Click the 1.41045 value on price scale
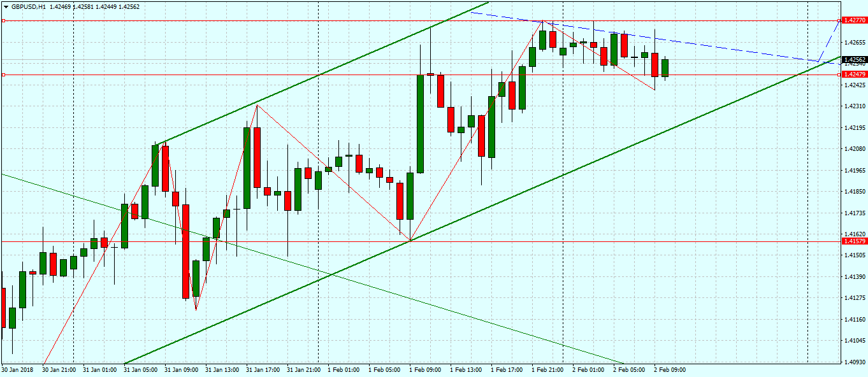This screenshot has width=868, height=377. [854, 341]
